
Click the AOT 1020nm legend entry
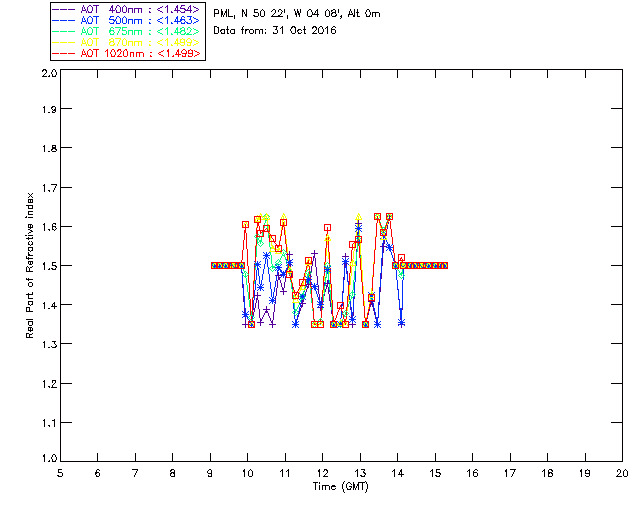pyautogui.click(x=127, y=53)
